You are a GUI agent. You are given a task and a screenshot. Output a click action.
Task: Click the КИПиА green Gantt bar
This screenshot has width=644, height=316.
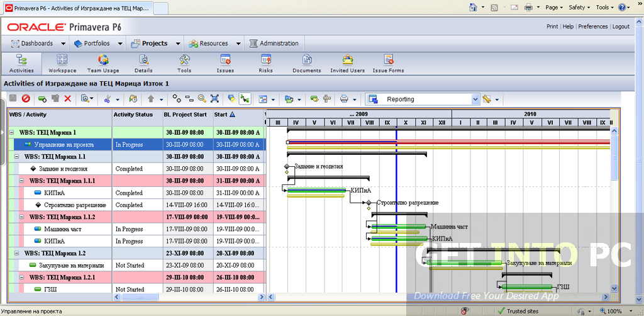[x=316, y=190]
